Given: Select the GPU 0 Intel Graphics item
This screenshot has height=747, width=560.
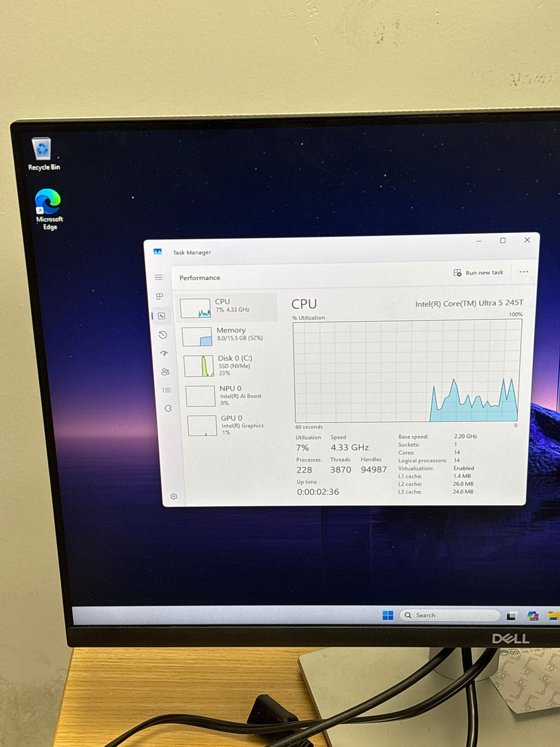Looking at the screenshot, I should click(234, 425).
